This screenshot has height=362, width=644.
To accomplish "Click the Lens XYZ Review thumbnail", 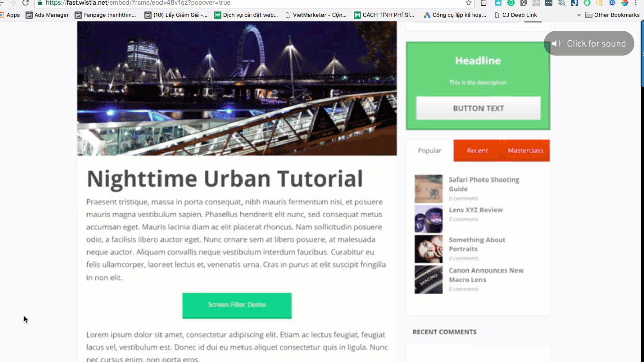I will click(x=429, y=219).
